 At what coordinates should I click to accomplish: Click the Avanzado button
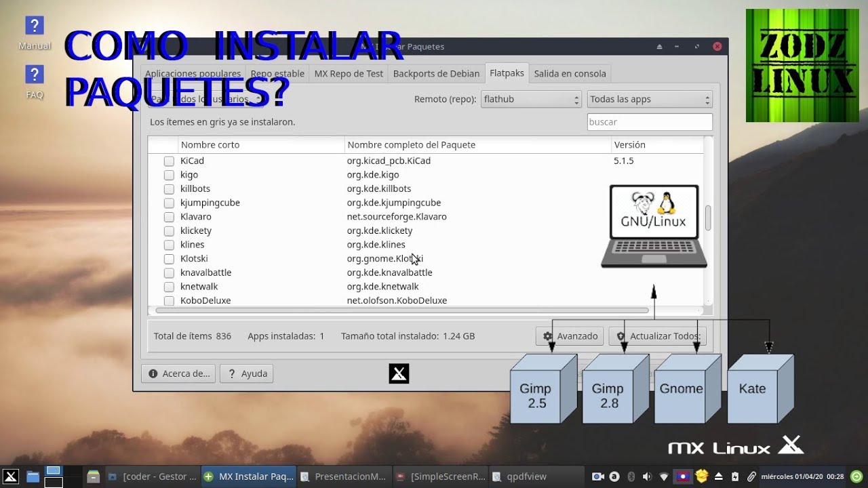pos(570,336)
